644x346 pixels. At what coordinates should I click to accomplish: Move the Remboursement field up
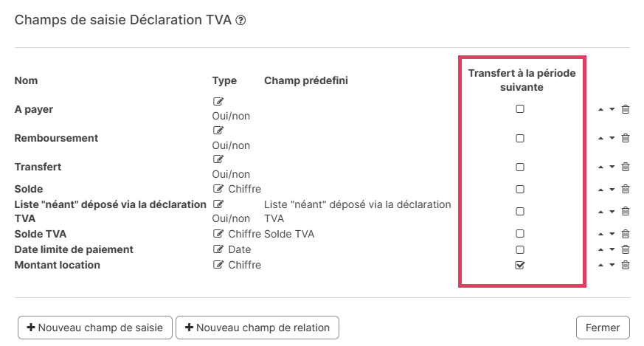pos(601,138)
